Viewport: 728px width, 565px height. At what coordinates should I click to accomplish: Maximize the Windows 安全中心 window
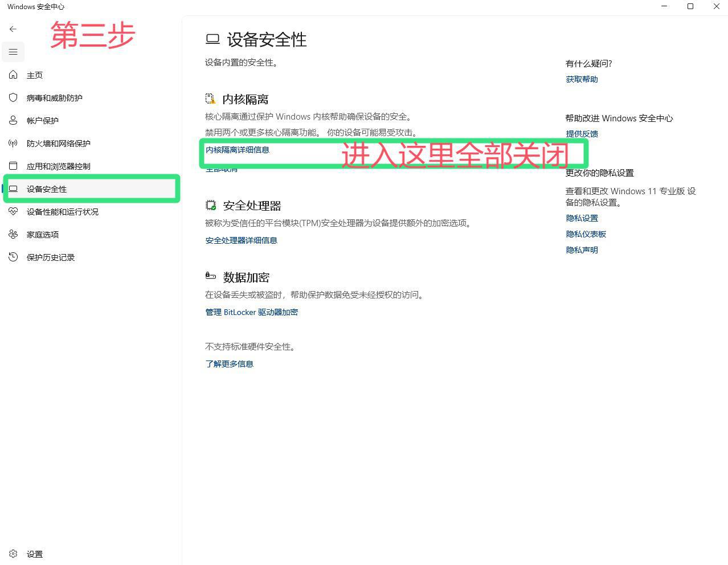690,6
